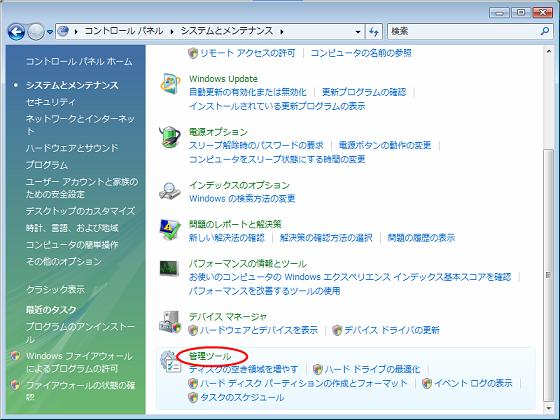Click 問題のレポートと解決策 monitor icon
The width and height of the screenshot is (560, 420).
tap(170, 230)
